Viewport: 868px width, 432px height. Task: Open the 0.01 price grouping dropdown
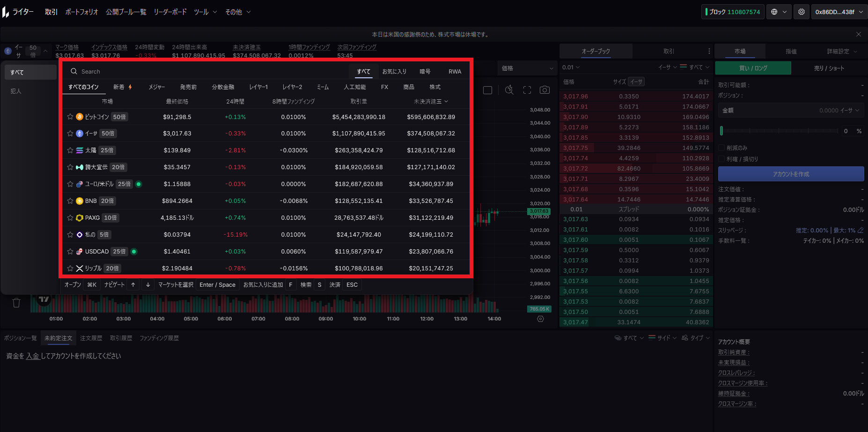(x=571, y=67)
